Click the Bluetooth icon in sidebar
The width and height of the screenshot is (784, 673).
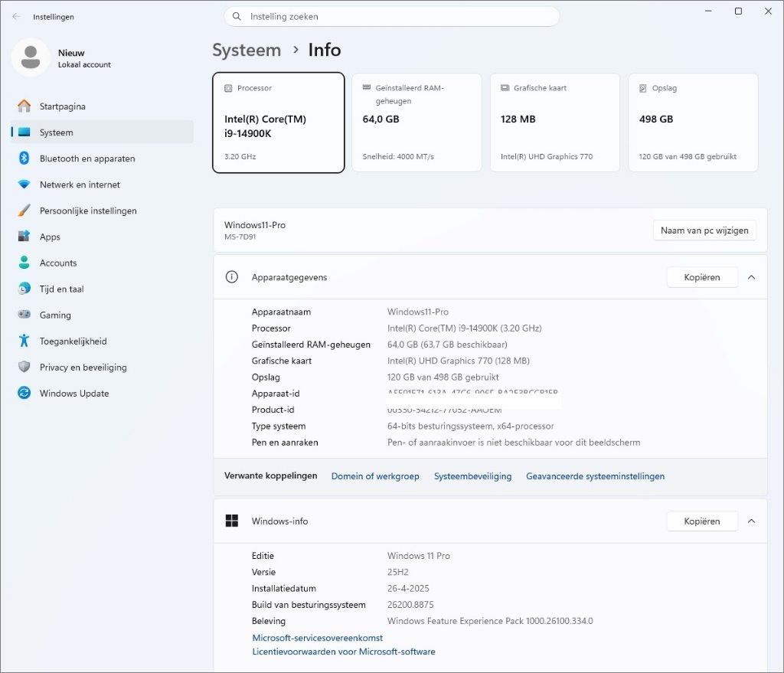24,158
